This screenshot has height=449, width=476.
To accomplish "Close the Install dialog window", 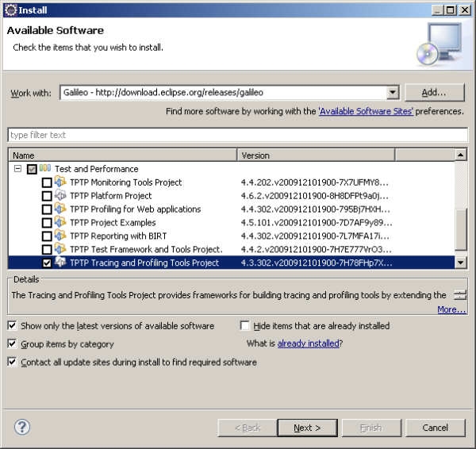I will (x=465, y=10).
